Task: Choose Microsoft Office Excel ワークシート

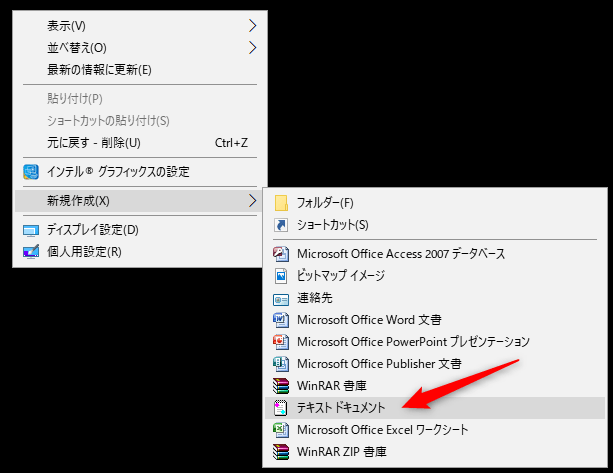Action: coord(435,430)
